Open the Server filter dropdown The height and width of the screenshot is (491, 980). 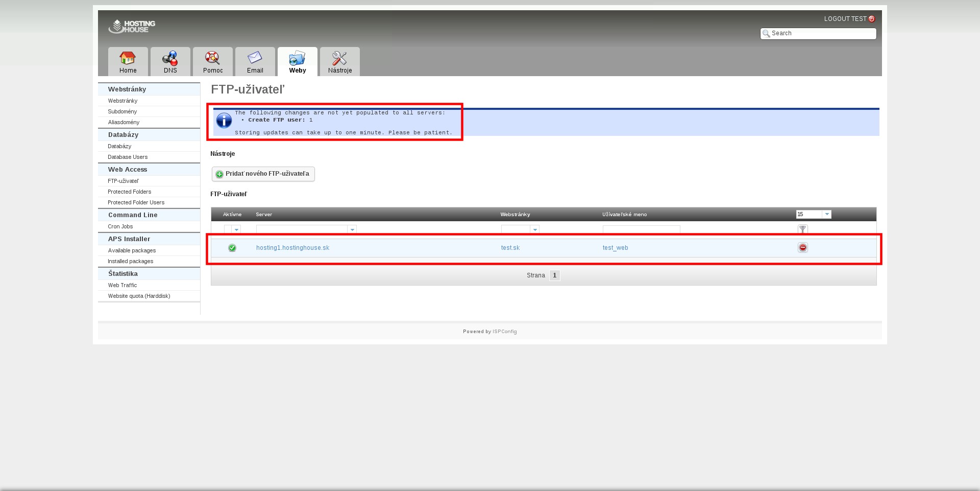(352, 230)
